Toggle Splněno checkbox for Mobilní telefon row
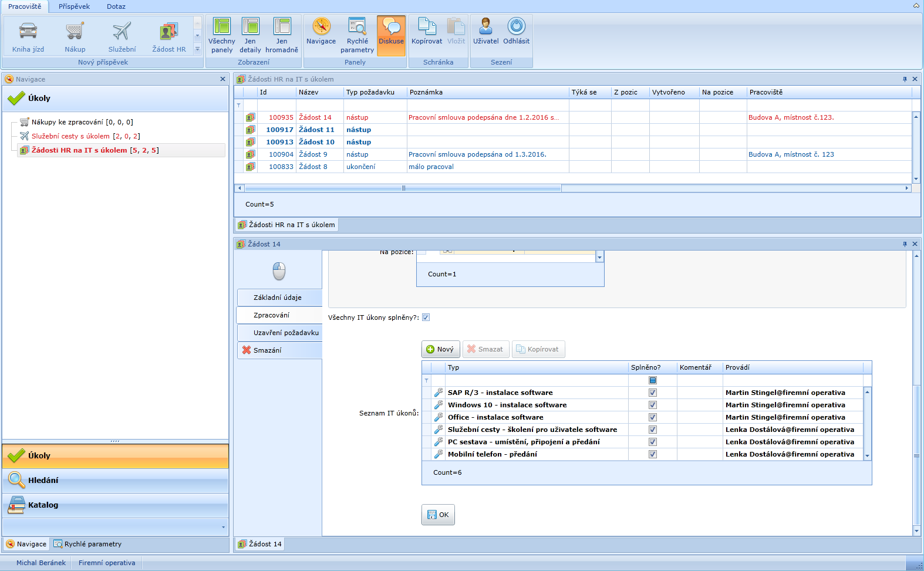Image resolution: width=924 pixels, height=571 pixels. (652, 454)
